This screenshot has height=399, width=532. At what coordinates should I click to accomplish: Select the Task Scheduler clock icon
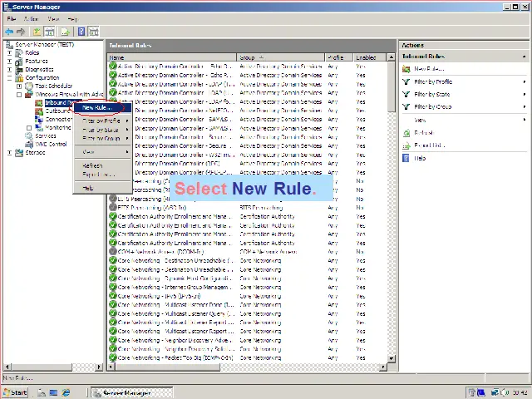coord(29,86)
